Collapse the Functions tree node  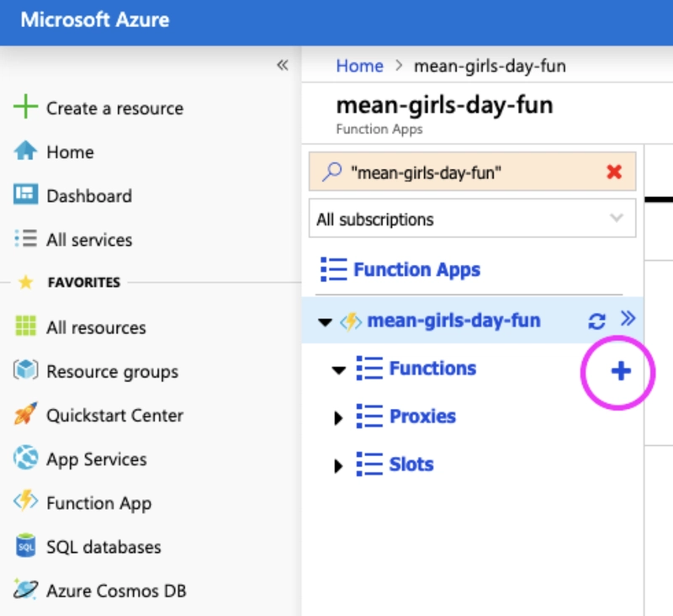(339, 370)
